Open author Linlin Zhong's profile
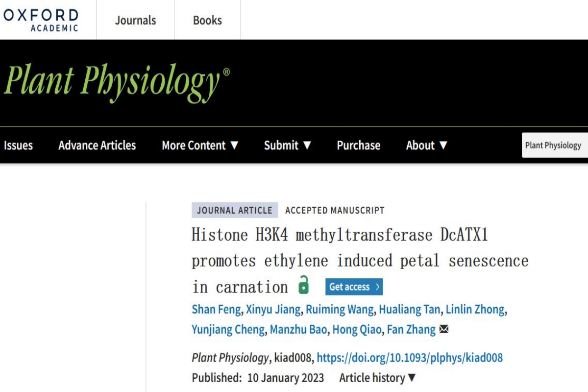This screenshot has width=588, height=392. (475, 310)
